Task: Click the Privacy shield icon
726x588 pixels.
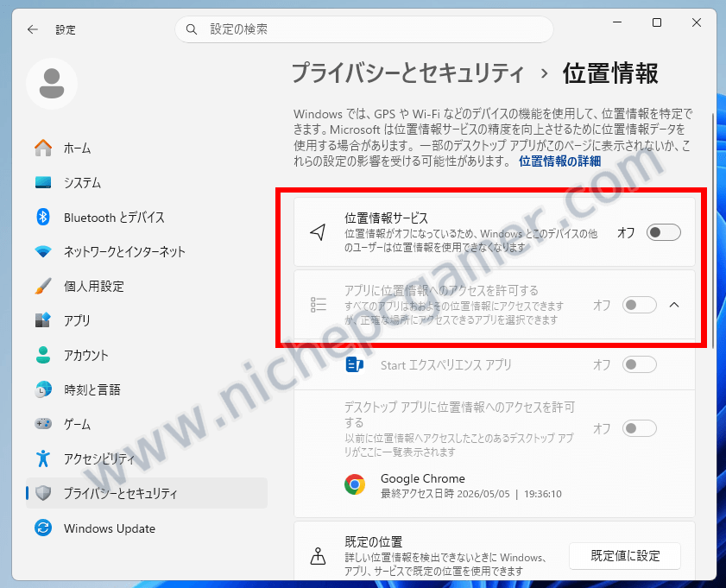Action: point(43,493)
